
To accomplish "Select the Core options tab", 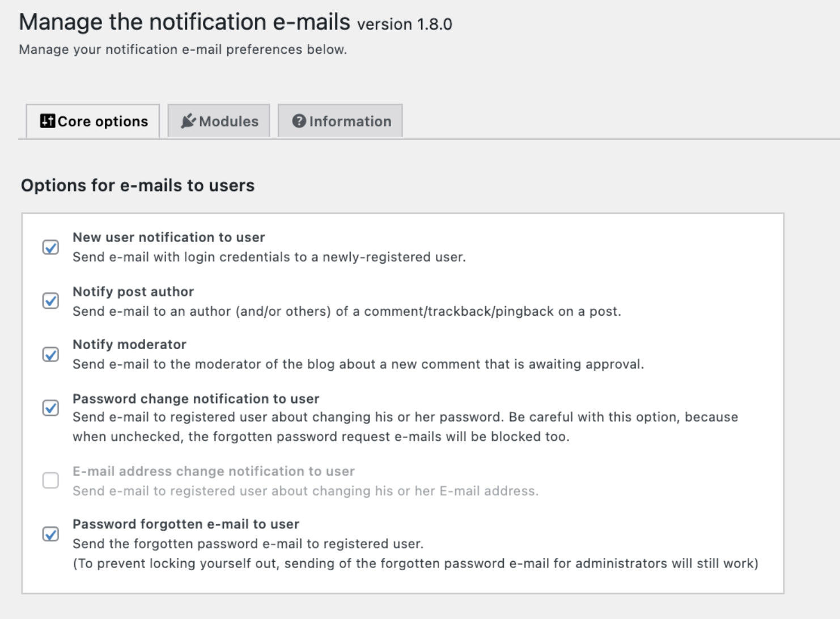I will (92, 121).
